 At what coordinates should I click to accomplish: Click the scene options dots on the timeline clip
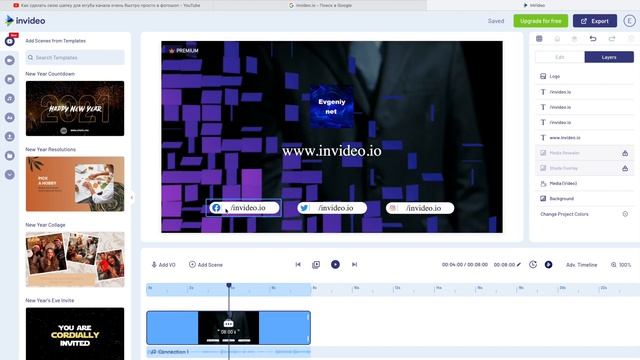pyautogui.click(x=229, y=324)
